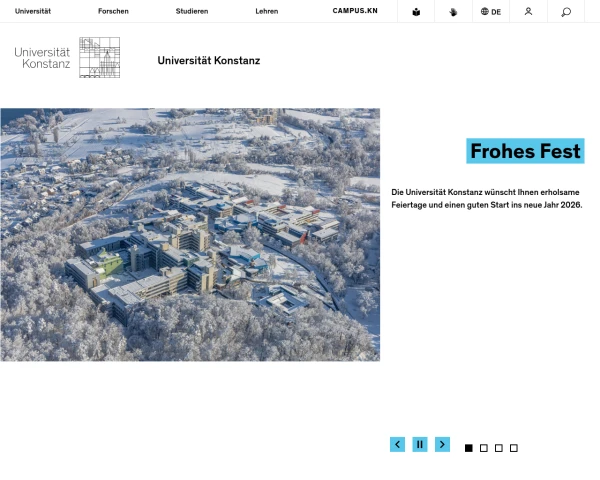
Task: Click the Frohes Fest headline
Action: click(x=525, y=151)
